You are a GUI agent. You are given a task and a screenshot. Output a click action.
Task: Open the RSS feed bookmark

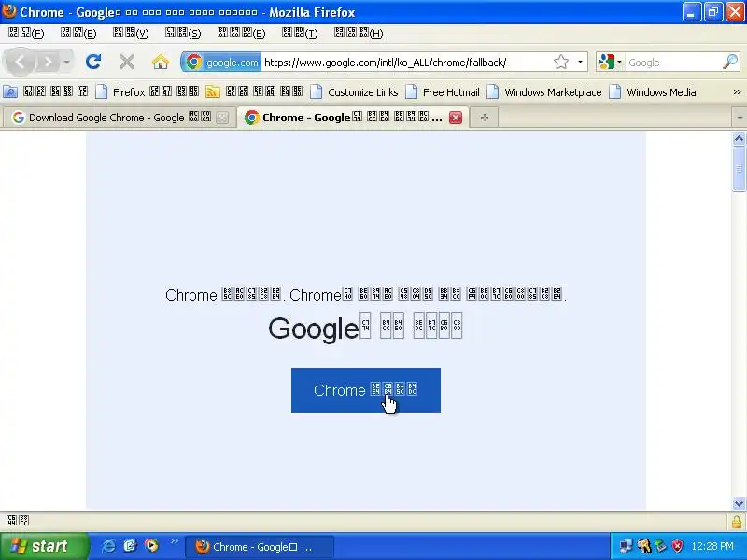[x=254, y=91]
